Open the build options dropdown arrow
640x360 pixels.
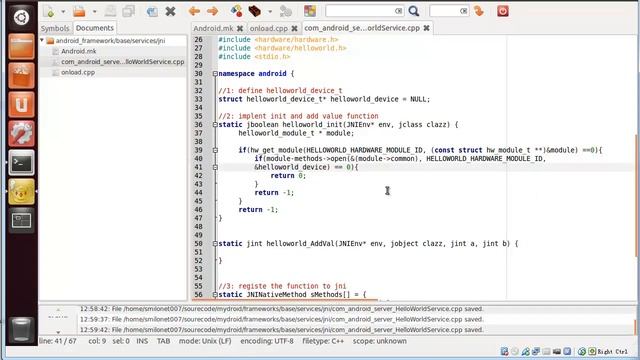pyautogui.click(x=270, y=11)
